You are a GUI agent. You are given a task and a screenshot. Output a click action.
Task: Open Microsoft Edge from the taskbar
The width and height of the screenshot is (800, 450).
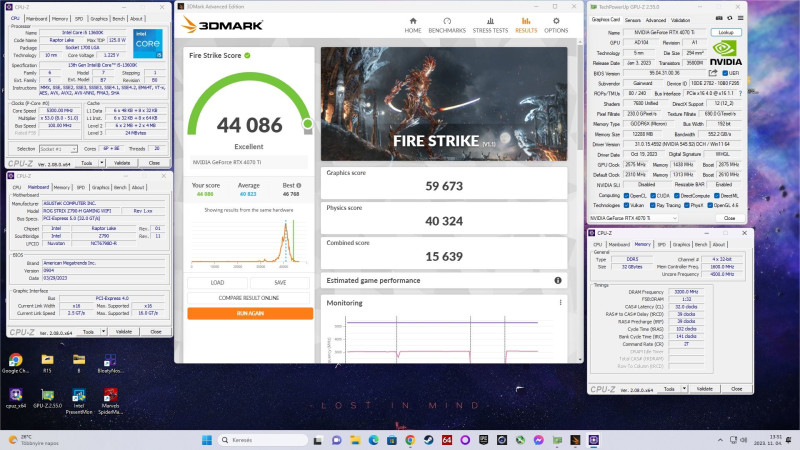click(x=373, y=440)
